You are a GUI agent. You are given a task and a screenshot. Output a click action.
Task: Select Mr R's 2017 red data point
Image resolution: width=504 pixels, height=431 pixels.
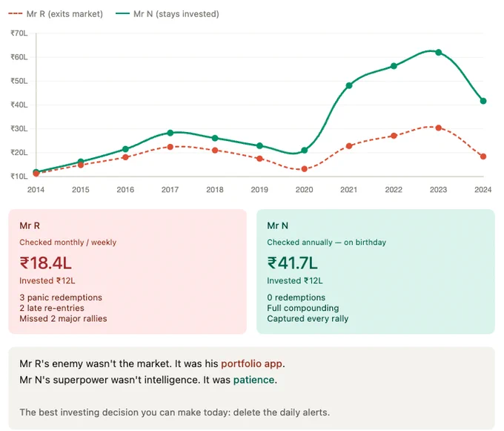pos(170,147)
